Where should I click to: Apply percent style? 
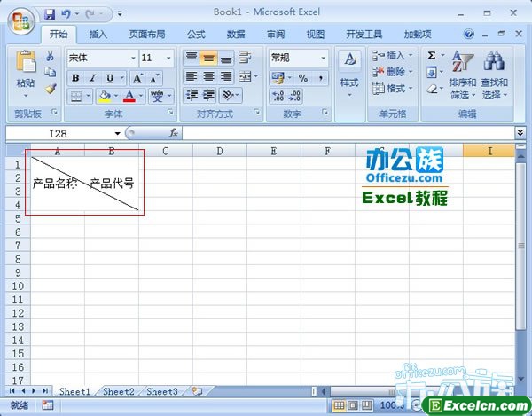(303, 78)
